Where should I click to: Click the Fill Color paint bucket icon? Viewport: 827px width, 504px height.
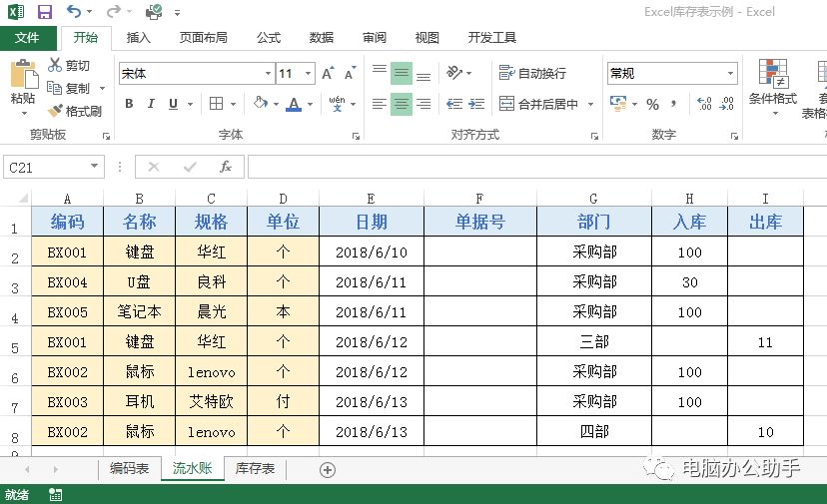261,103
